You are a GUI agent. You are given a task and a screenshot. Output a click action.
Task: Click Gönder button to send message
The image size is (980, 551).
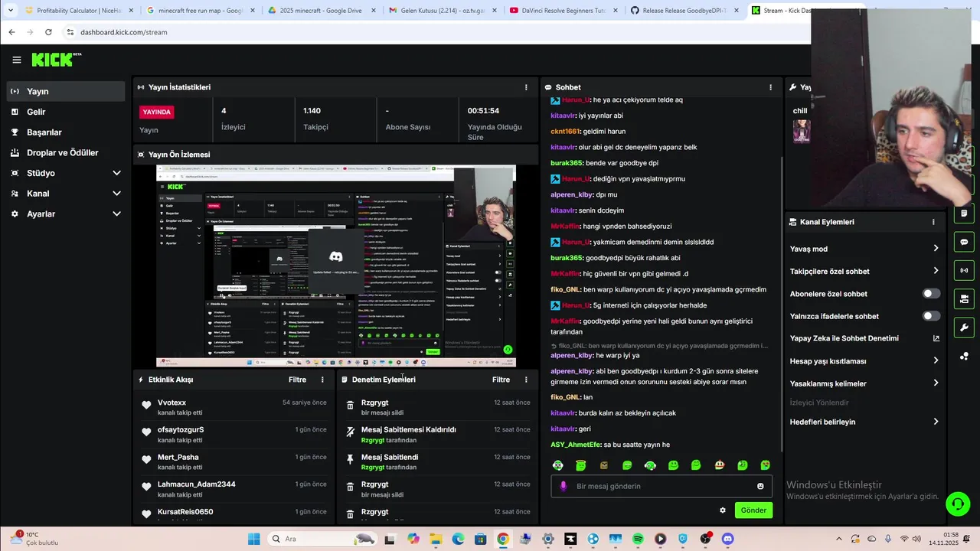753,510
